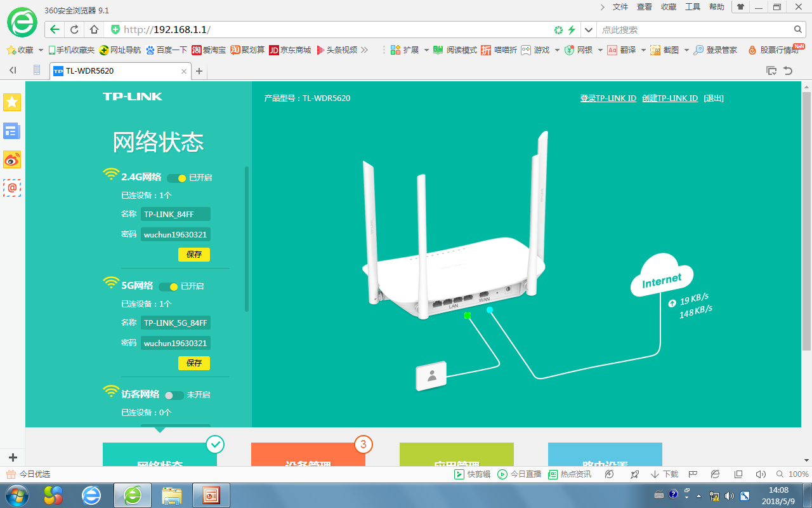Click the plus icon at sidebar bottom

pyautogui.click(x=12, y=457)
